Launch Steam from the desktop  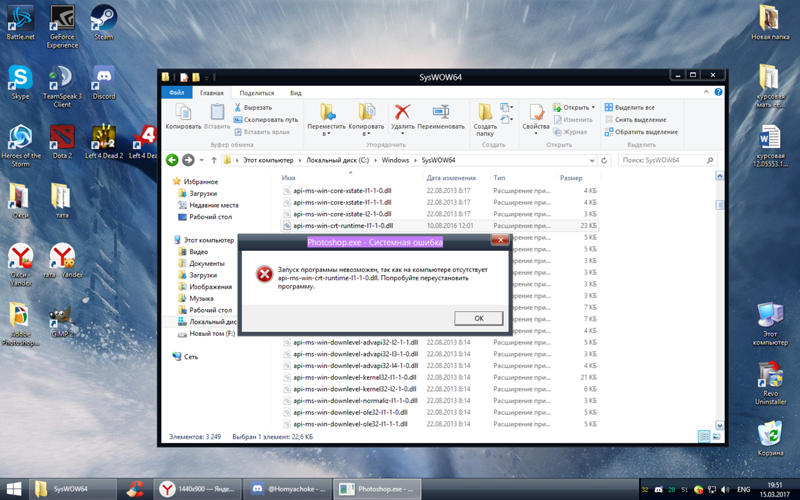coord(104,22)
